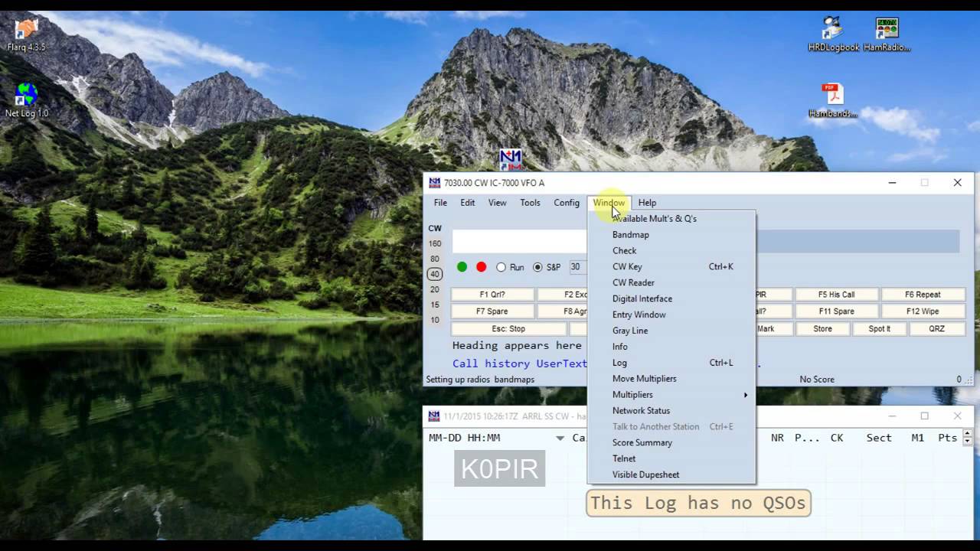Select the Run radio button
This screenshot has height=551, width=980.
pyautogui.click(x=510, y=267)
